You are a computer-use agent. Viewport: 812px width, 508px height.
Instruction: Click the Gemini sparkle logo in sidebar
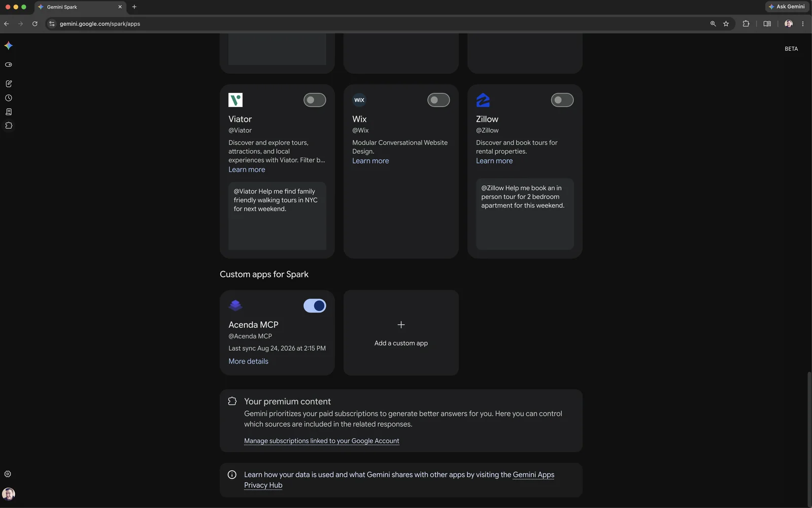click(x=9, y=46)
